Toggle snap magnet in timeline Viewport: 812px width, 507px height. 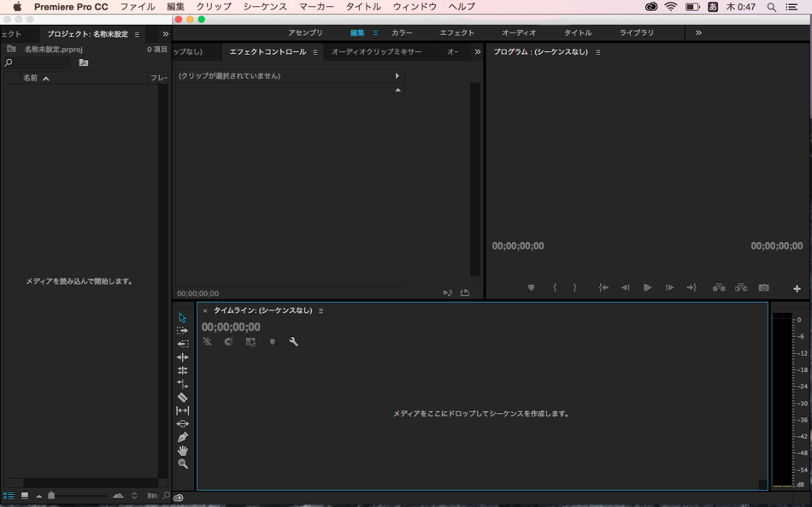pos(228,342)
